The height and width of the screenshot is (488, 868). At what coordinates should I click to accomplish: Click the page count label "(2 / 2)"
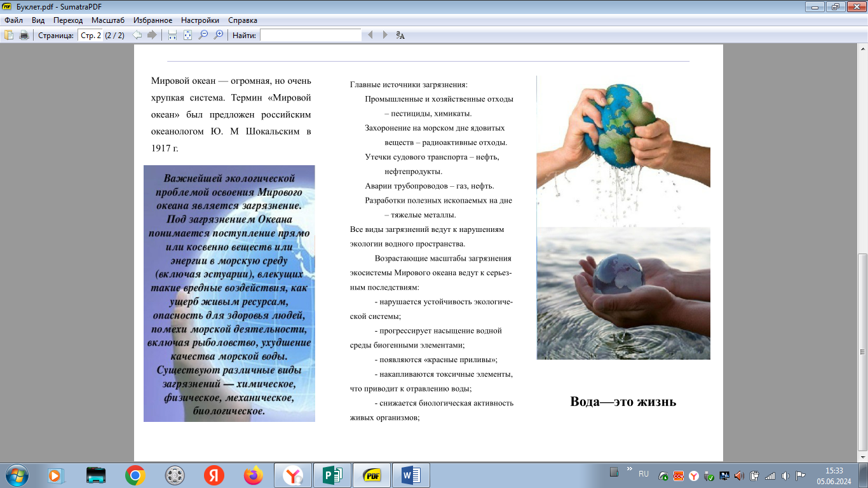coord(114,36)
